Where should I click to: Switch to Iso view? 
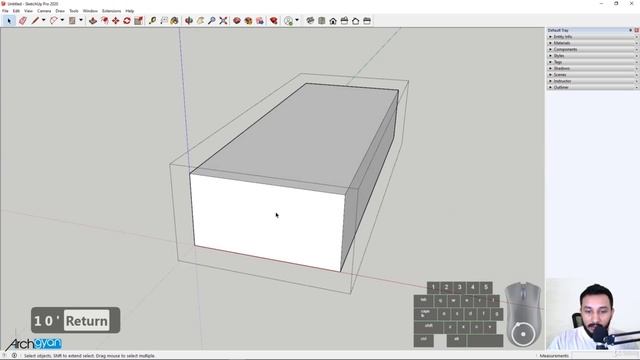310,20
